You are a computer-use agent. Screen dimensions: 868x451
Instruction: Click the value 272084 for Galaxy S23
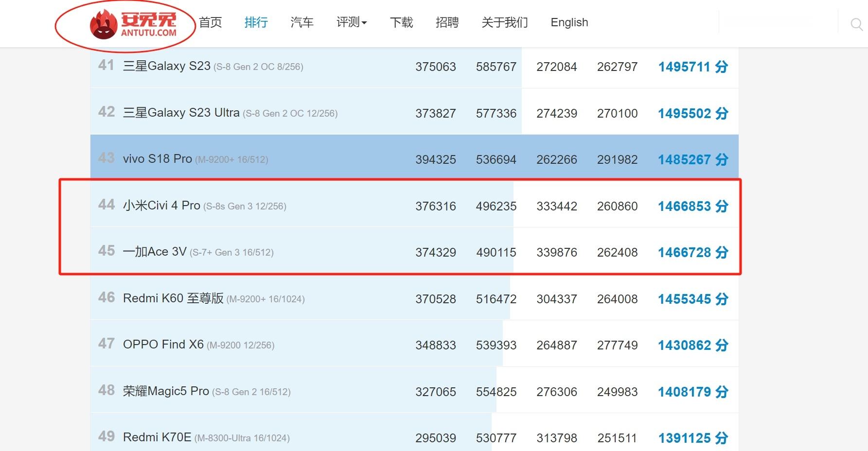(x=557, y=67)
